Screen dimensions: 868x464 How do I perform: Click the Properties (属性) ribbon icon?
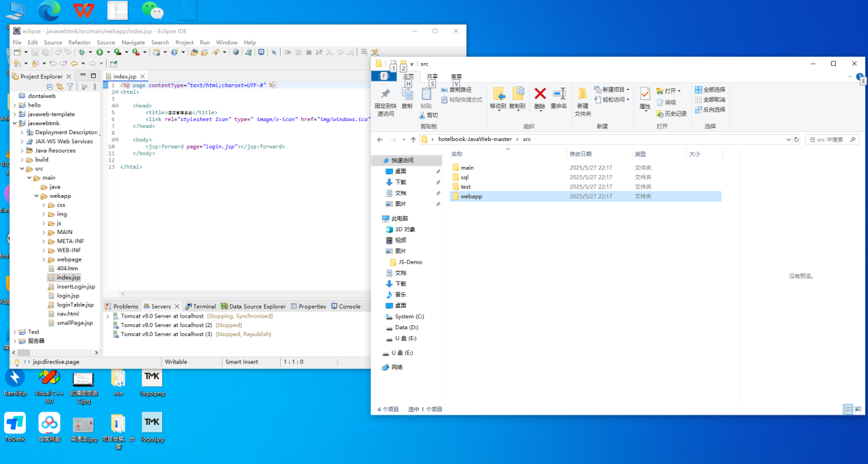tap(645, 94)
